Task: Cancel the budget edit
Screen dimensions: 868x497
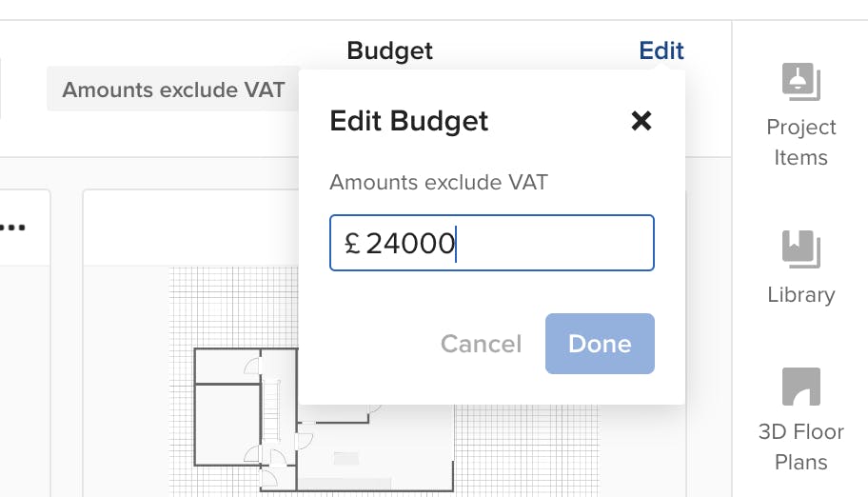Action: pos(481,344)
